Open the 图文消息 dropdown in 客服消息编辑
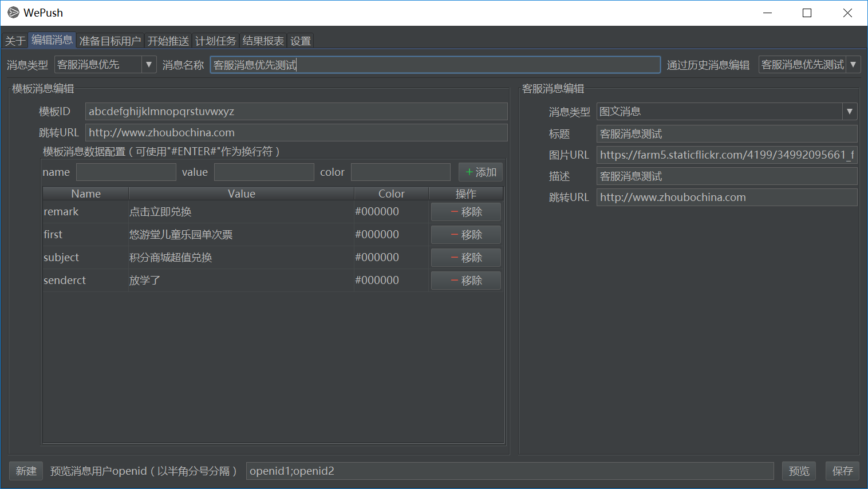This screenshot has width=868, height=489. (x=850, y=111)
